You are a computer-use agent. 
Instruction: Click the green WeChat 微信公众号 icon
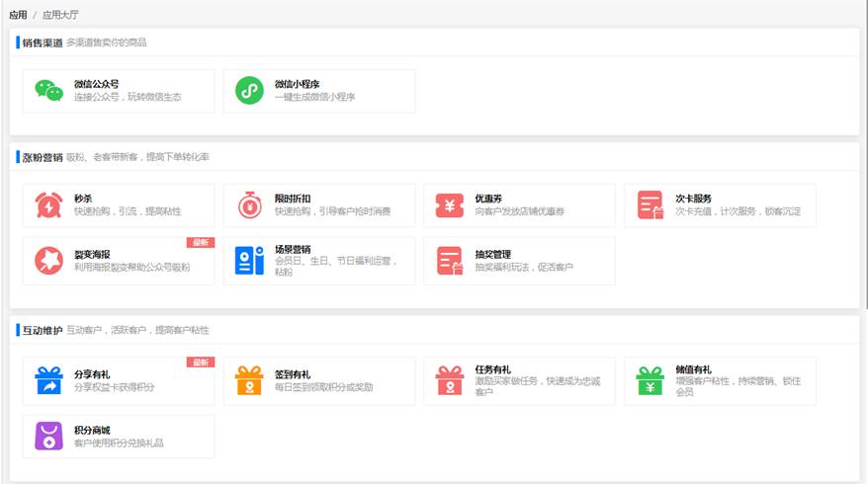pyautogui.click(x=48, y=91)
